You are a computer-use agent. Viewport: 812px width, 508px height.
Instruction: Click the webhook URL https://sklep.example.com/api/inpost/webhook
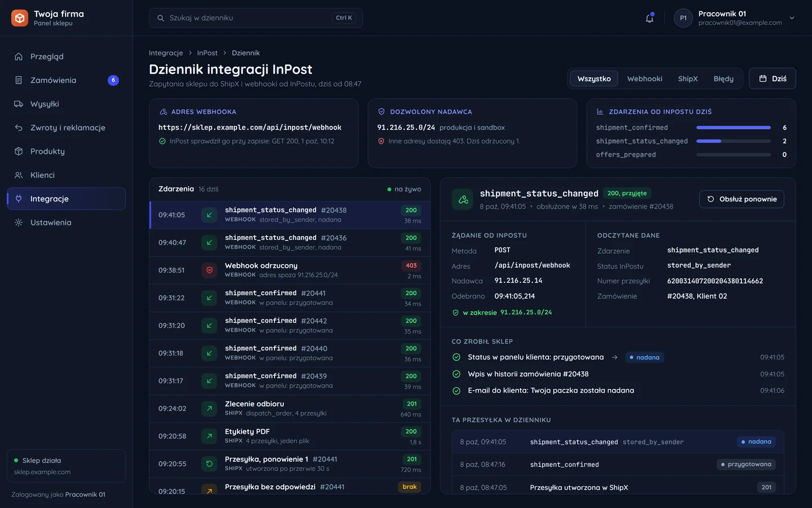pyautogui.click(x=250, y=128)
